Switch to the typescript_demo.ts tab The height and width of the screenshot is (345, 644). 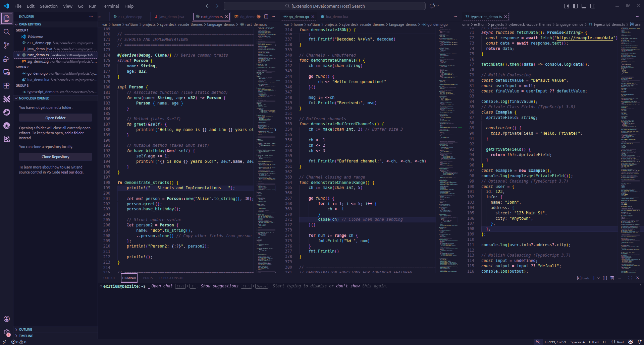(x=485, y=16)
